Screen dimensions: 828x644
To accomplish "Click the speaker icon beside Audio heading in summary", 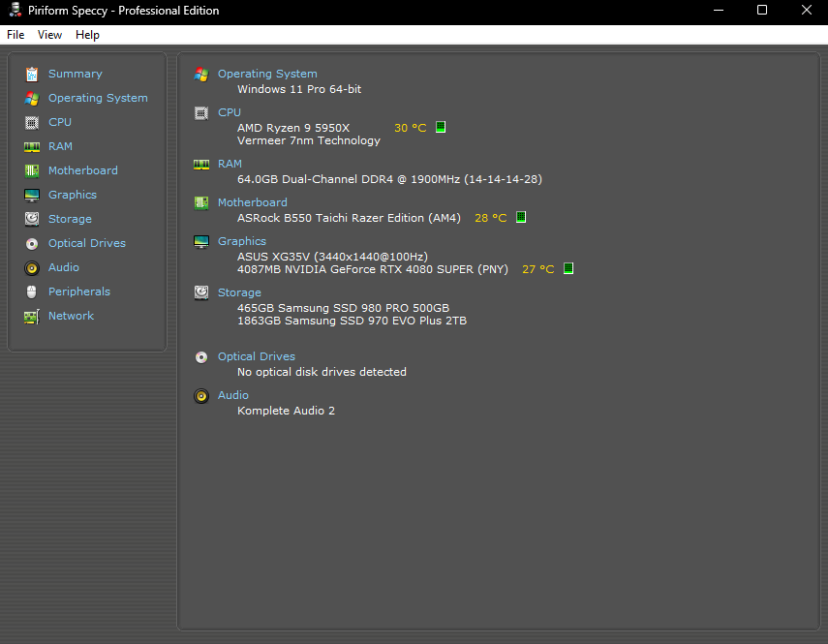I will coord(201,396).
